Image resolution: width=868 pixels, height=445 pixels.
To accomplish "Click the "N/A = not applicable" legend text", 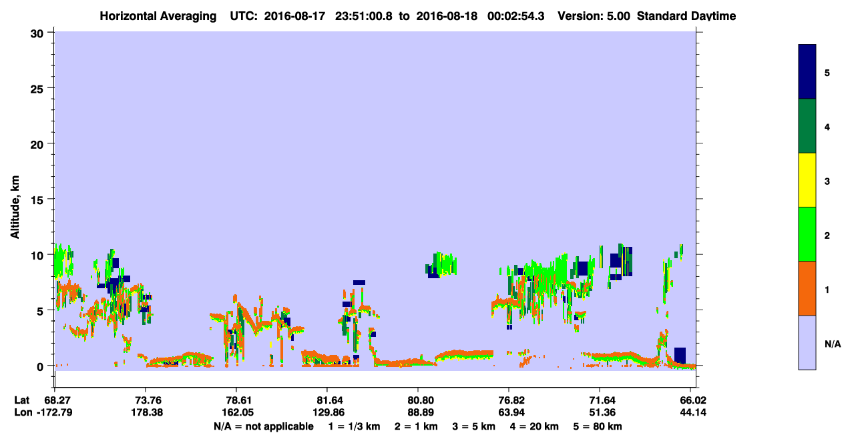I will [x=263, y=426].
